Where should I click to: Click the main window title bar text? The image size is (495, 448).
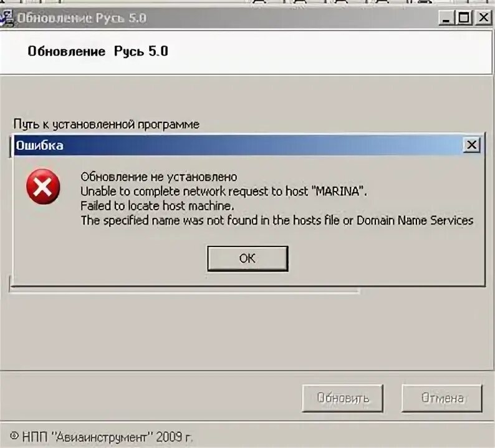click(x=82, y=18)
